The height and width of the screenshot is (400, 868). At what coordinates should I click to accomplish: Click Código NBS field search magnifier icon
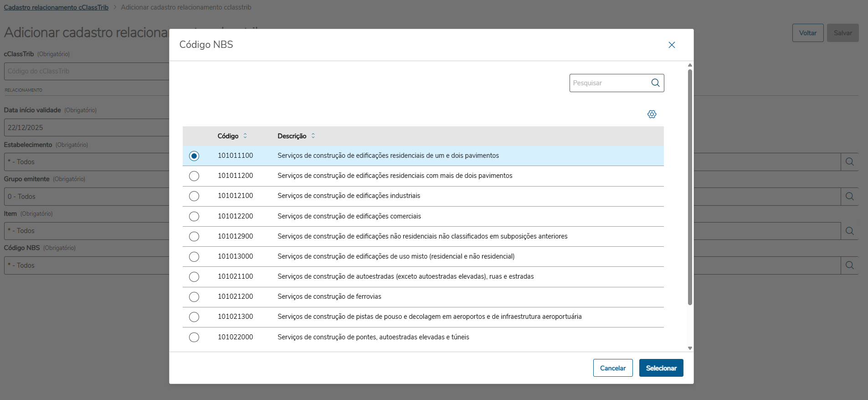click(849, 265)
